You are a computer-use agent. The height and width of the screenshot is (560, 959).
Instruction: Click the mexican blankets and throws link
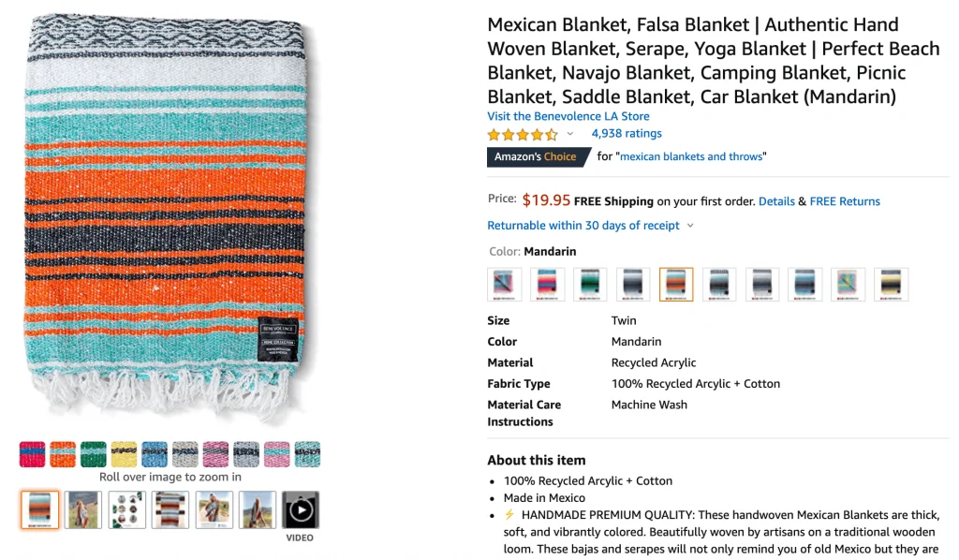[691, 156]
